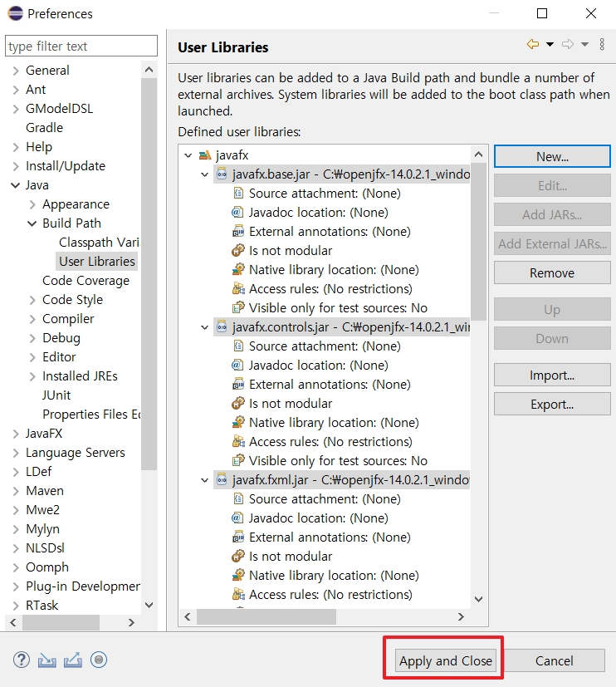Click the Export preferences icon at bottom
The height and width of the screenshot is (687, 616).
coord(73,660)
